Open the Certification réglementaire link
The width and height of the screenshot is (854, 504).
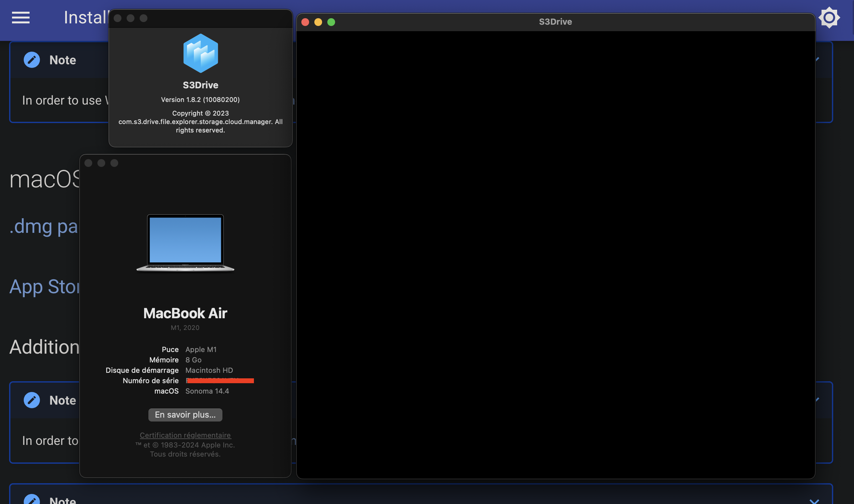click(x=185, y=435)
